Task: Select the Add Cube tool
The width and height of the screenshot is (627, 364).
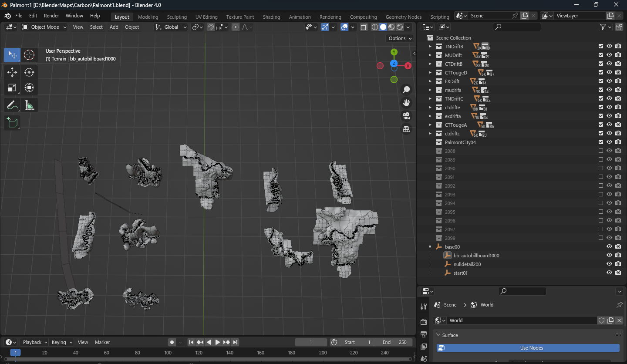Action: pyautogui.click(x=12, y=122)
